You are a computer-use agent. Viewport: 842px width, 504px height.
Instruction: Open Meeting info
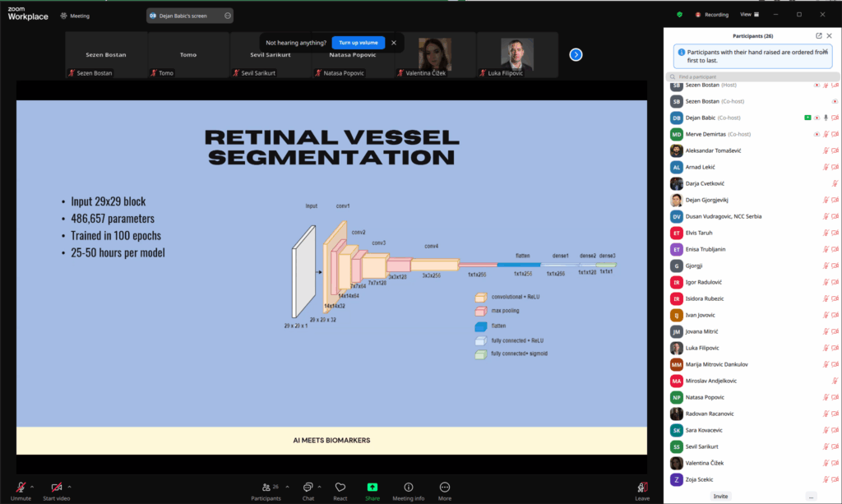[408, 491]
